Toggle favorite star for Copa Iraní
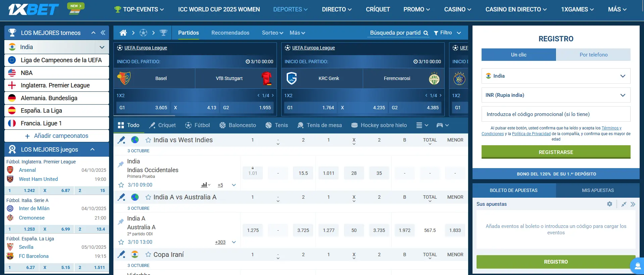 (148, 255)
